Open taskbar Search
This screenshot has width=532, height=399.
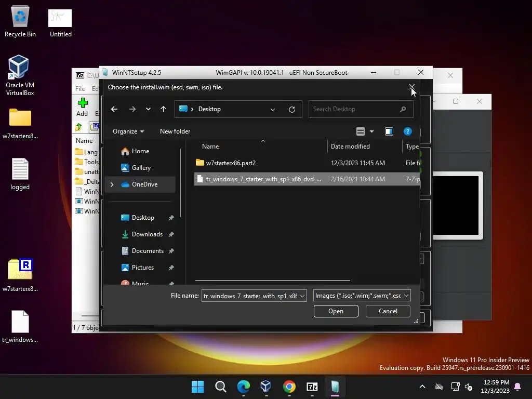point(220,387)
